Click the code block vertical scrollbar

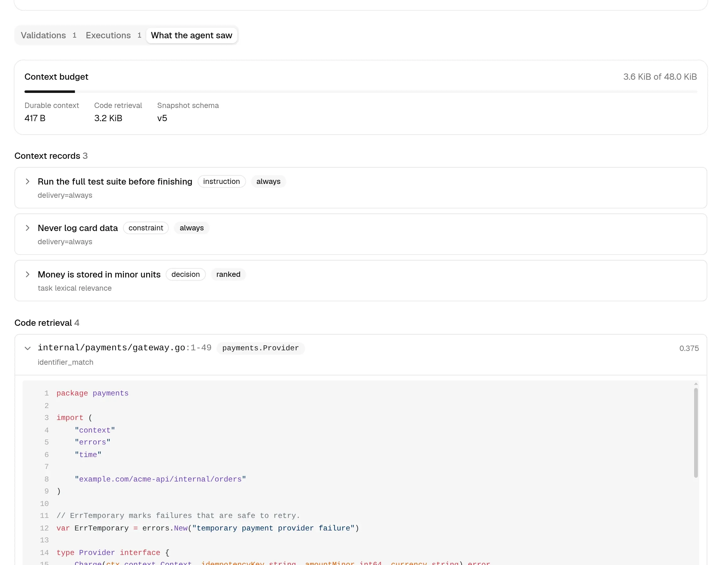[x=696, y=433]
